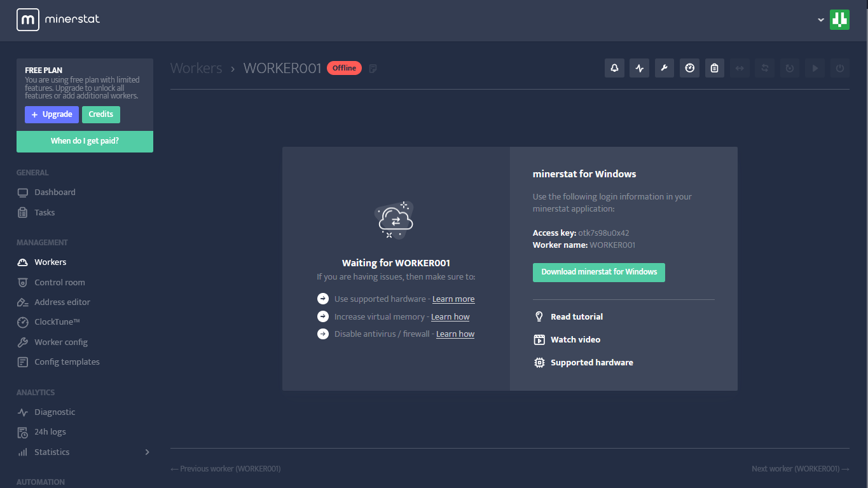Click the swap-arrows loop icon in the toolbar
Viewport: 868px width, 488px height.
tap(765, 68)
